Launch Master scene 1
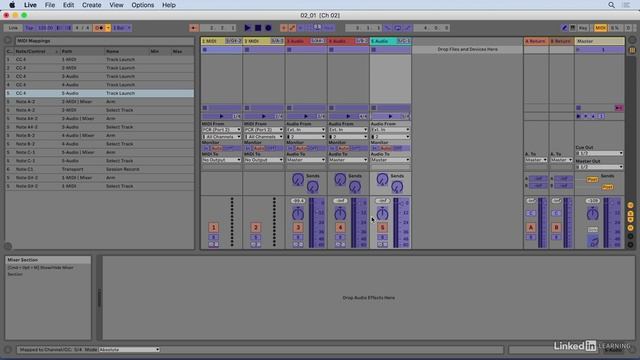 coord(599,50)
